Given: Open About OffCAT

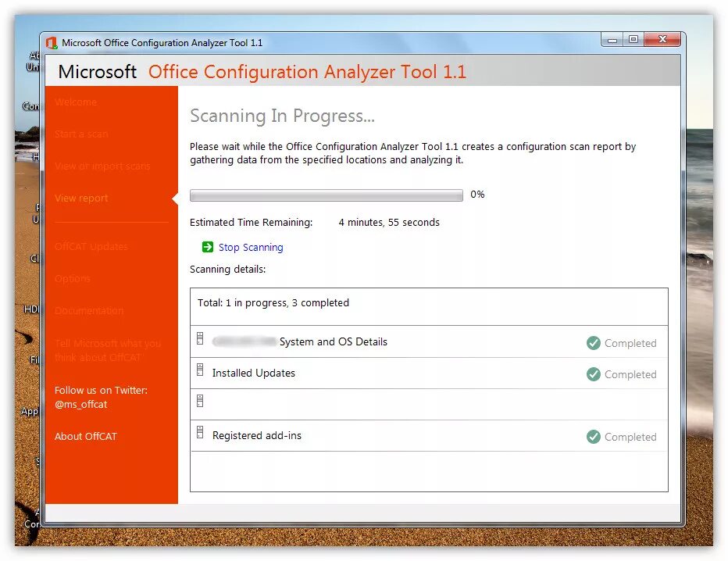Looking at the screenshot, I should pos(86,437).
